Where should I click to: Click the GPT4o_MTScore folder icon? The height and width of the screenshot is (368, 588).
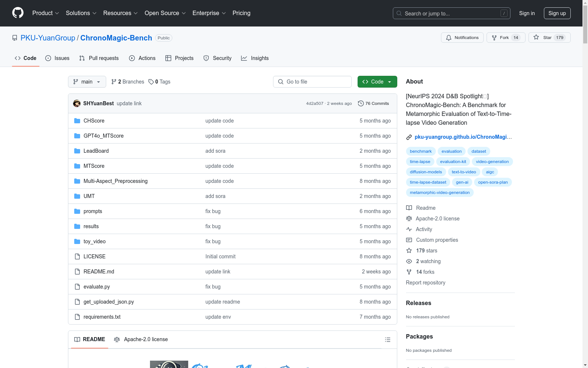[x=77, y=136]
